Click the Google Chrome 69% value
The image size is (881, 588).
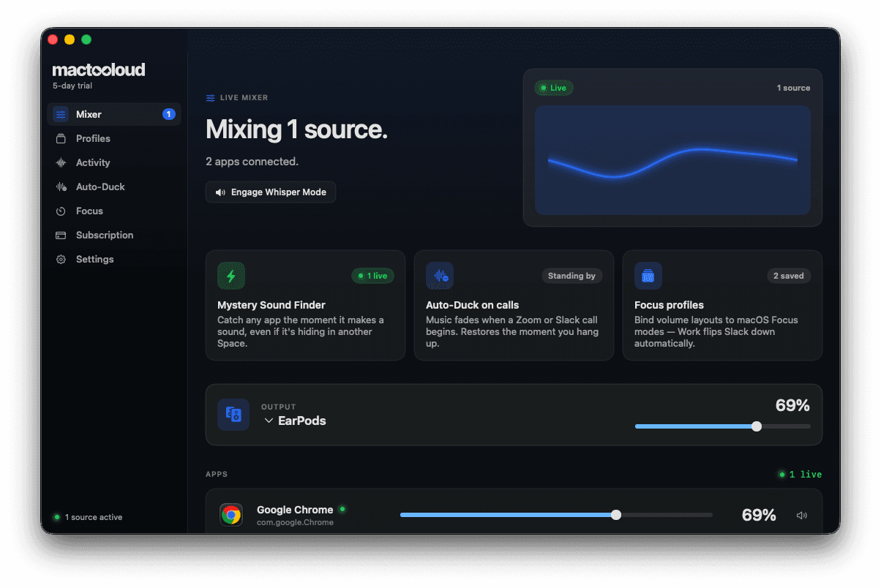759,515
